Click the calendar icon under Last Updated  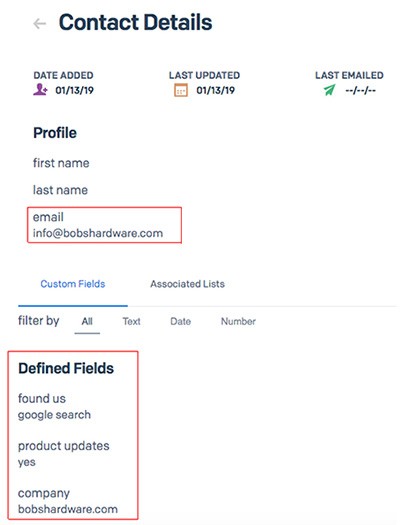pos(181,90)
